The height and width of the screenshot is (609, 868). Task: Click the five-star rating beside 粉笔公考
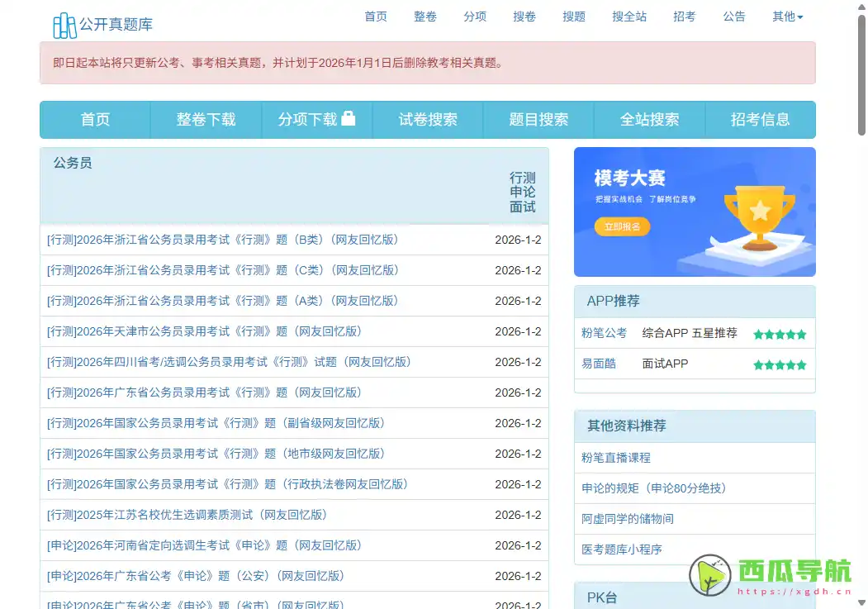click(779, 334)
